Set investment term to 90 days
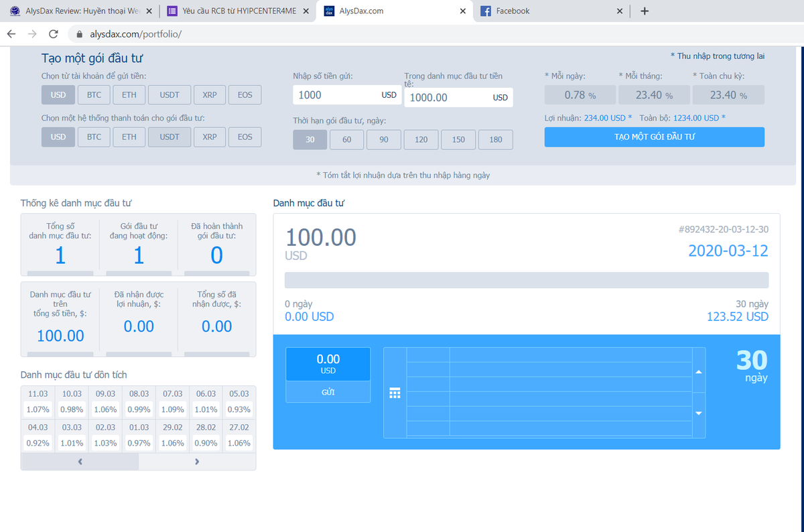The height and width of the screenshot is (532, 804). coord(384,139)
